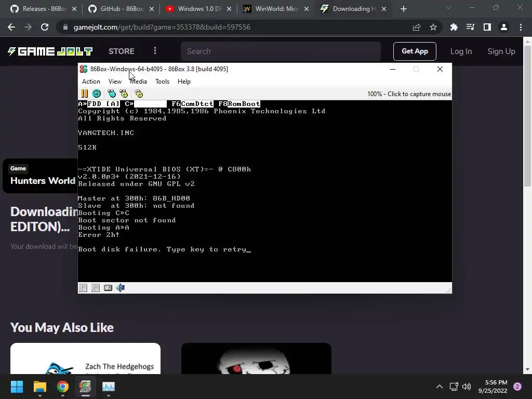Click the second floppy drive status icon
Image resolution: width=532 pixels, height=399 pixels.
click(96, 288)
